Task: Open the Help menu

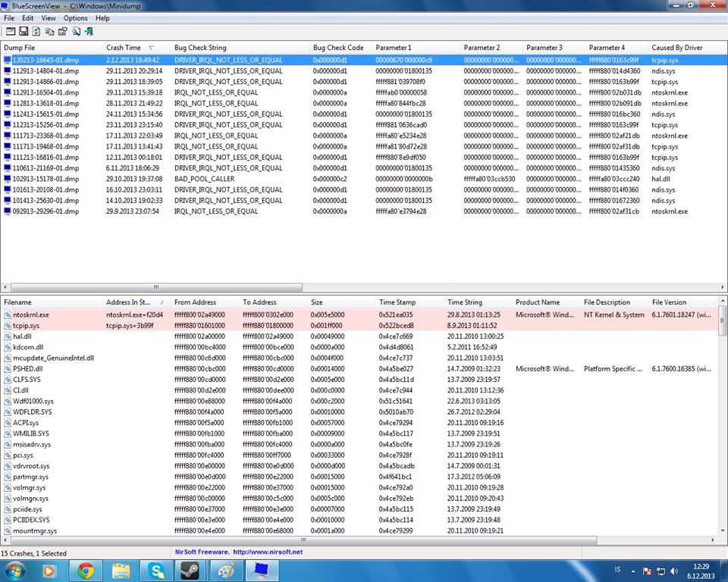Action: (x=102, y=17)
